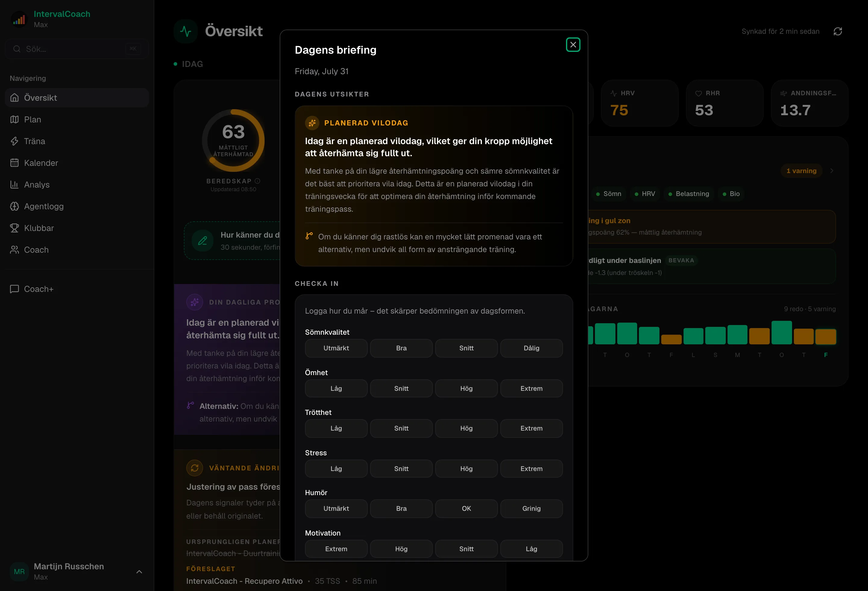Open the Coach+ link
Image resolution: width=868 pixels, height=591 pixels.
pyautogui.click(x=77, y=289)
